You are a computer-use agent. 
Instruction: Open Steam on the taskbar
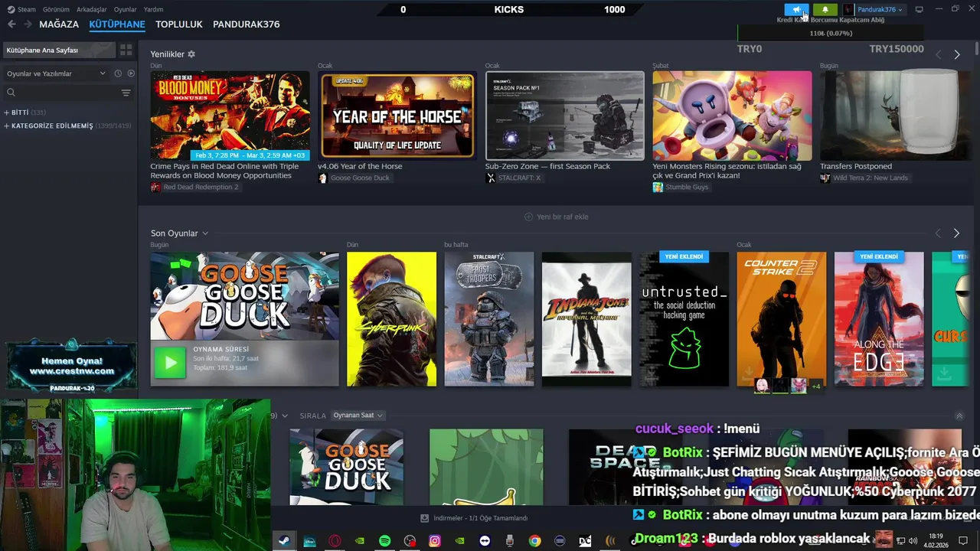pos(284,541)
